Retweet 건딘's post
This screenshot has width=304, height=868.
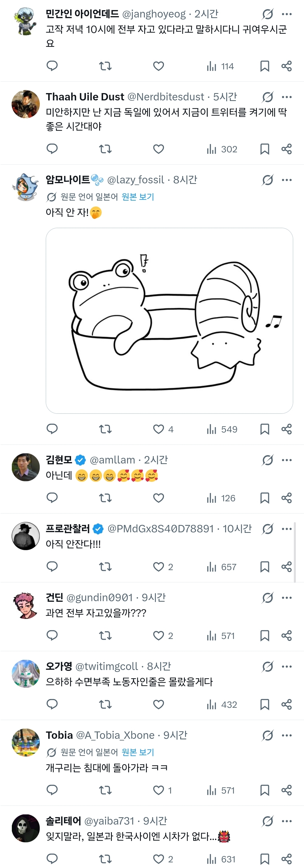(x=105, y=636)
